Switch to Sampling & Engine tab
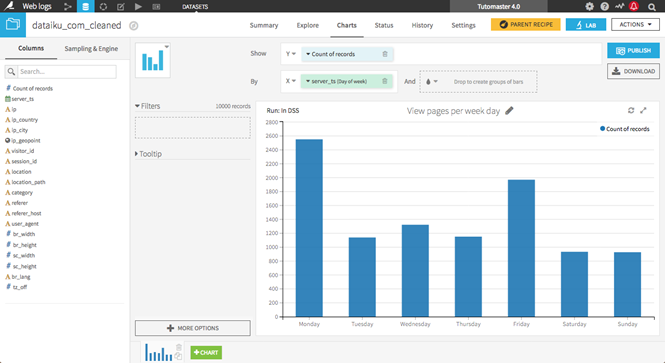665x363 pixels. [x=91, y=49]
